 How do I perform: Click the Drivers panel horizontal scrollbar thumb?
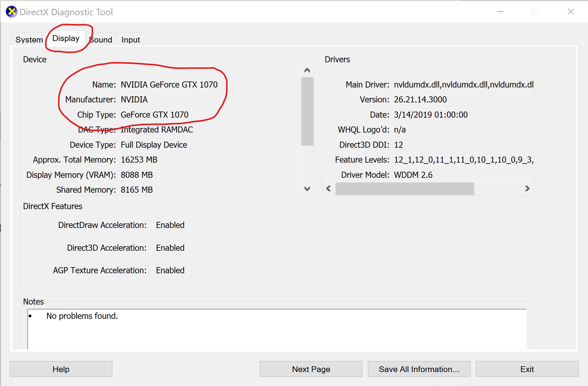405,188
